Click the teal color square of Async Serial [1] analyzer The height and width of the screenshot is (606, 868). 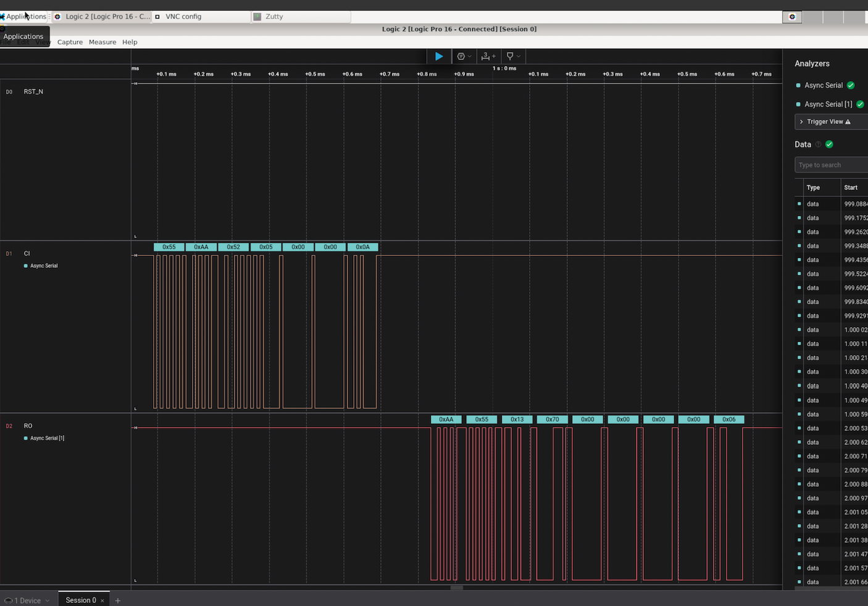coord(798,104)
